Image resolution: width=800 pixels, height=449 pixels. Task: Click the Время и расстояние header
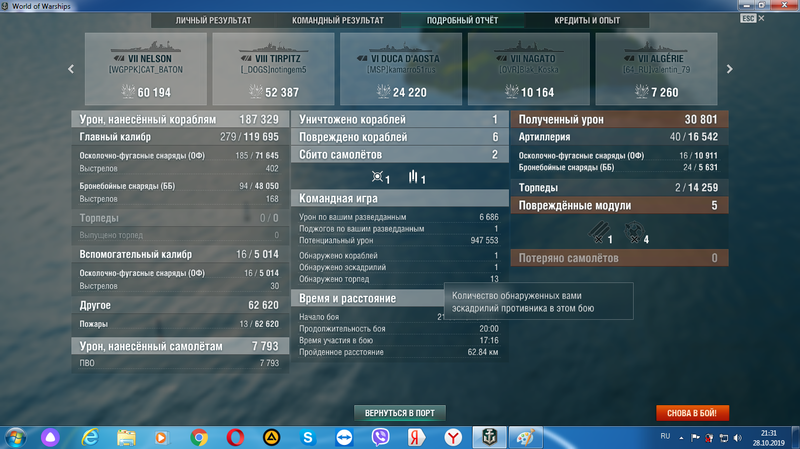click(x=368, y=298)
